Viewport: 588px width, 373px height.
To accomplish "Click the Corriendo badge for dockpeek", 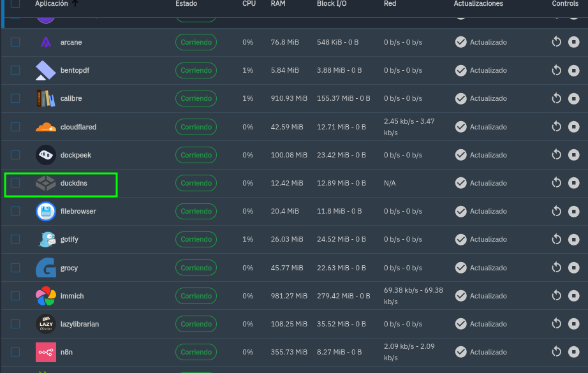I will coord(195,154).
